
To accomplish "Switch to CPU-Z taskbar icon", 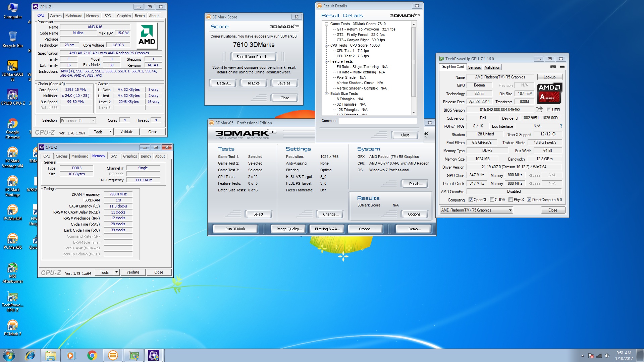I will (154, 355).
